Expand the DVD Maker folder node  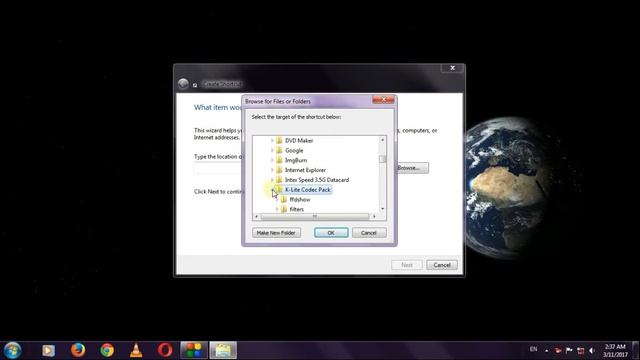272,140
